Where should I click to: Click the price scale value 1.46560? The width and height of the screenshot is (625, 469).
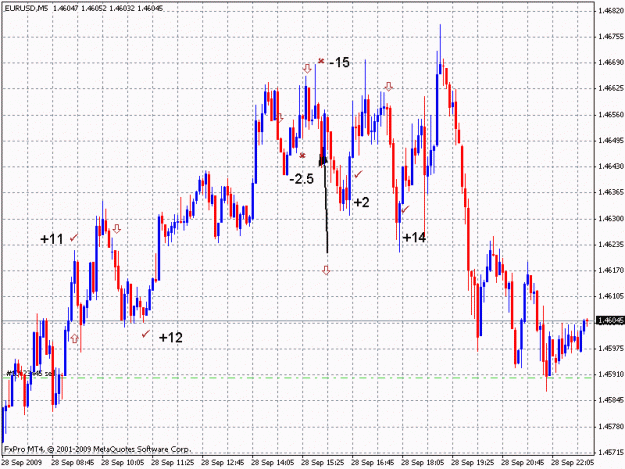click(610, 115)
